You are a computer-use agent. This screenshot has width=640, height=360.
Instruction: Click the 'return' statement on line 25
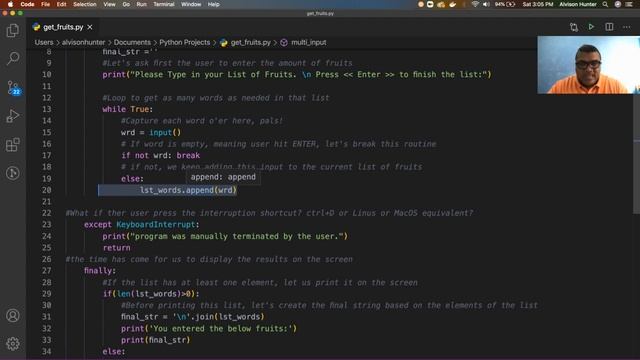click(116, 248)
